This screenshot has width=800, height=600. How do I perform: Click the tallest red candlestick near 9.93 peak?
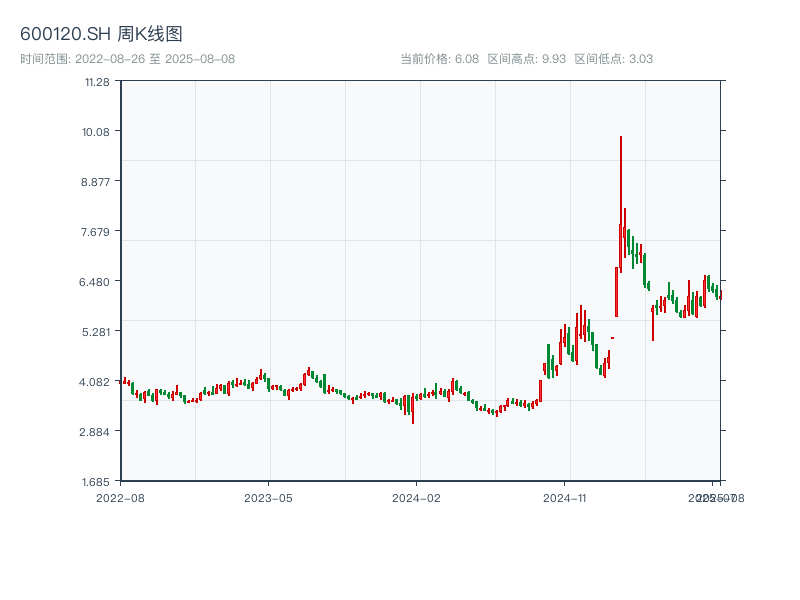tap(621, 204)
